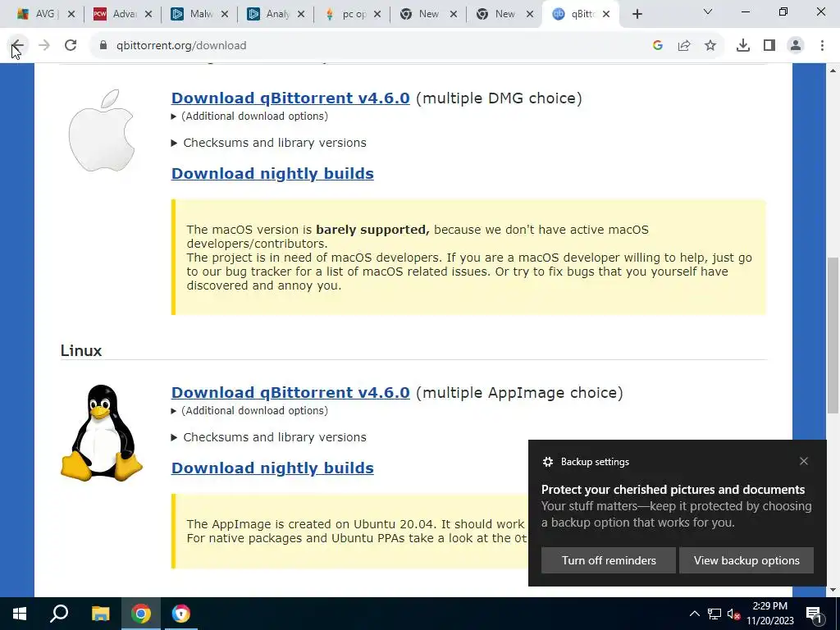Screen dimensions: 840x630
Task: Click the address bar URL qbittorrent.org/download
Action: 181,46
